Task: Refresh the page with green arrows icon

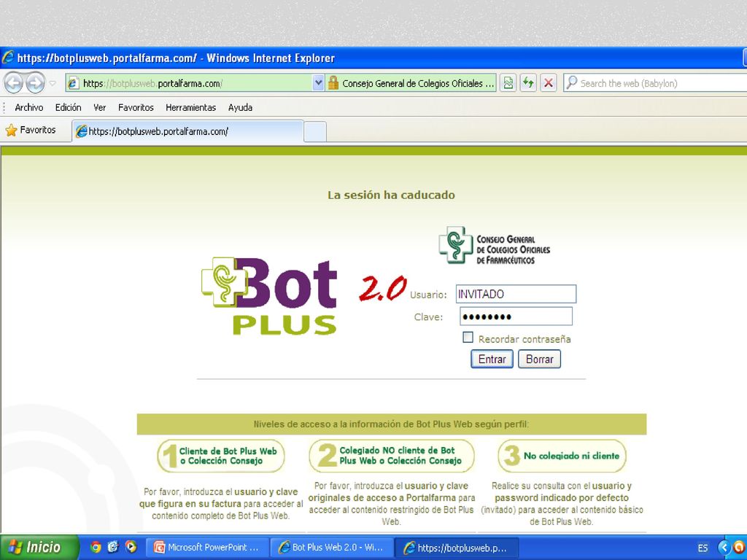Action: pyautogui.click(x=528, y=83)
